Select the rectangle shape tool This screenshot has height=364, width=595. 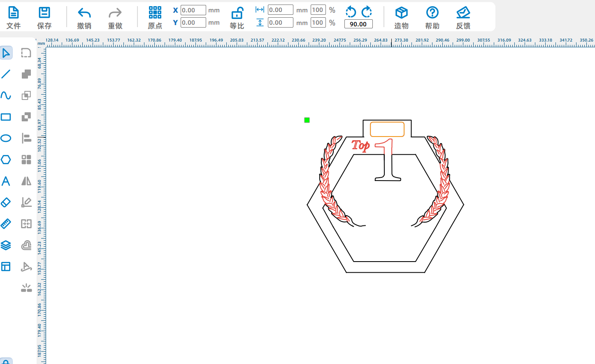6,117
